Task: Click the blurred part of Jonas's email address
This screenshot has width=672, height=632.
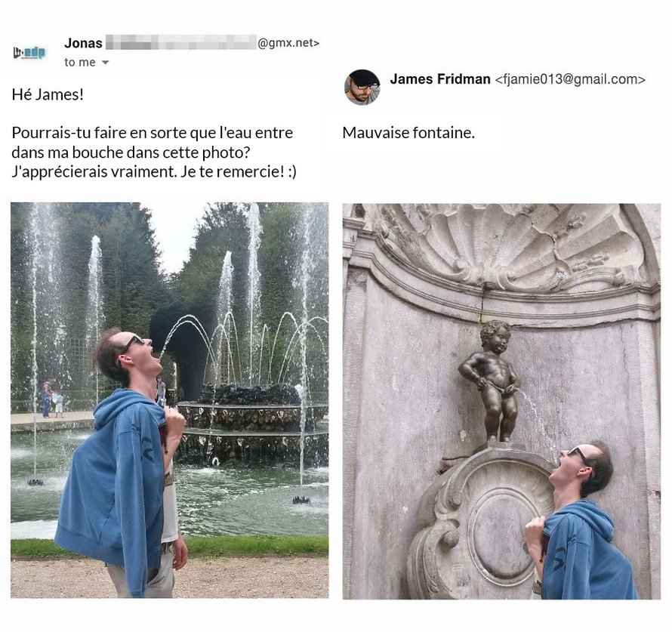Action: tap(181, 43)
